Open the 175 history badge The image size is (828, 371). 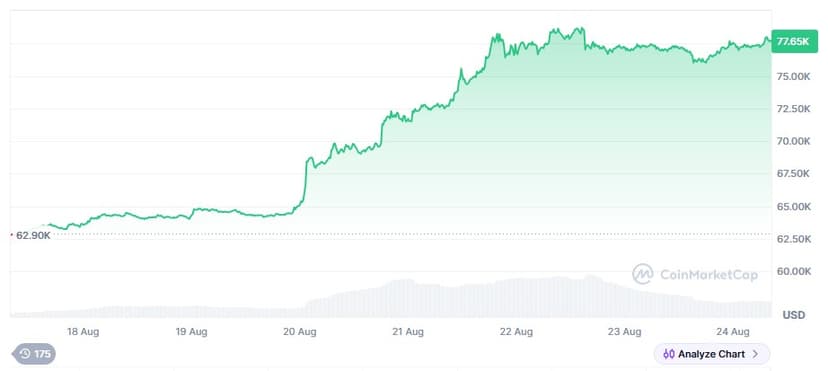click(x=34, y=354)
